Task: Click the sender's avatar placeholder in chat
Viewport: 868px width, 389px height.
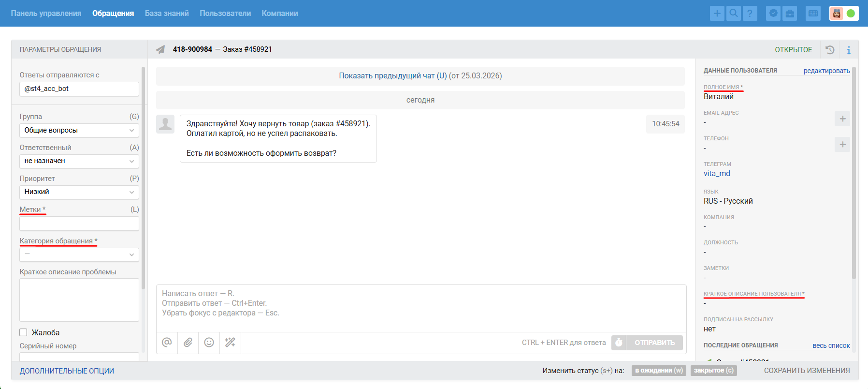Action: (x=165, y=124)
